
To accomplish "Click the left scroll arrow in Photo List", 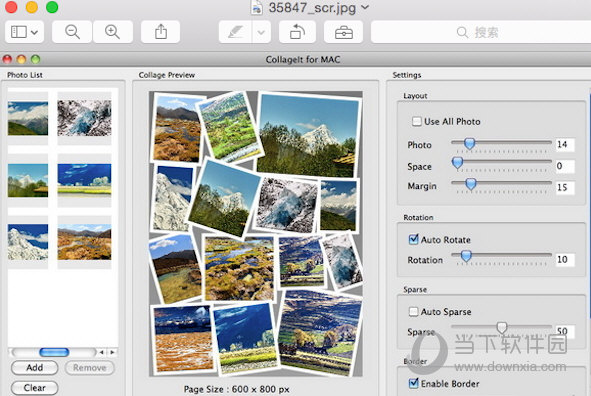I will click(101, 352).
